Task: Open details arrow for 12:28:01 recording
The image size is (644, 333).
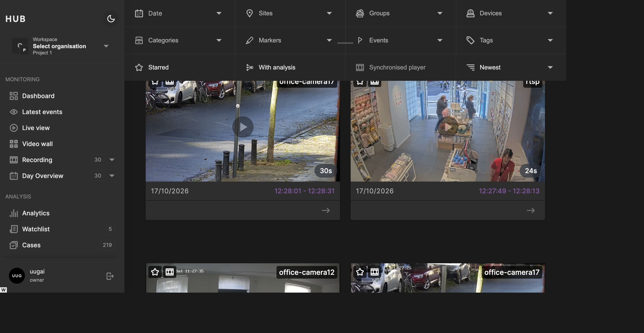Action: pos(326,210)
